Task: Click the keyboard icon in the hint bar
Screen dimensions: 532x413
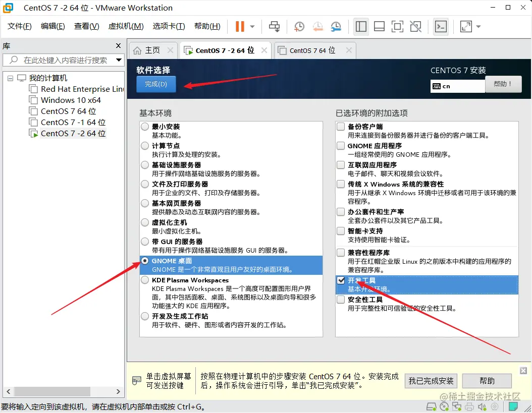Action: (x=136, y=380)
